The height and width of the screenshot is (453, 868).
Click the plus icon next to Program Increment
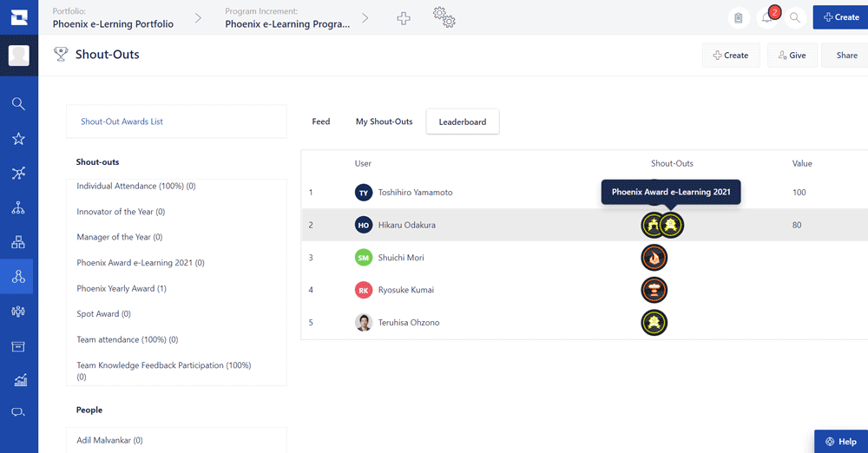click(x=404, y=18)
